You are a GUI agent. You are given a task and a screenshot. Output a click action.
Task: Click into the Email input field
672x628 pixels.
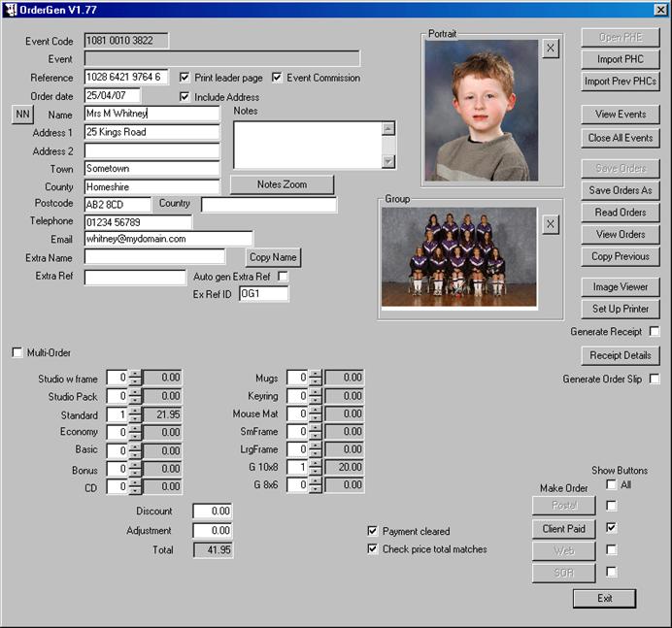click(x=168, y=239)
